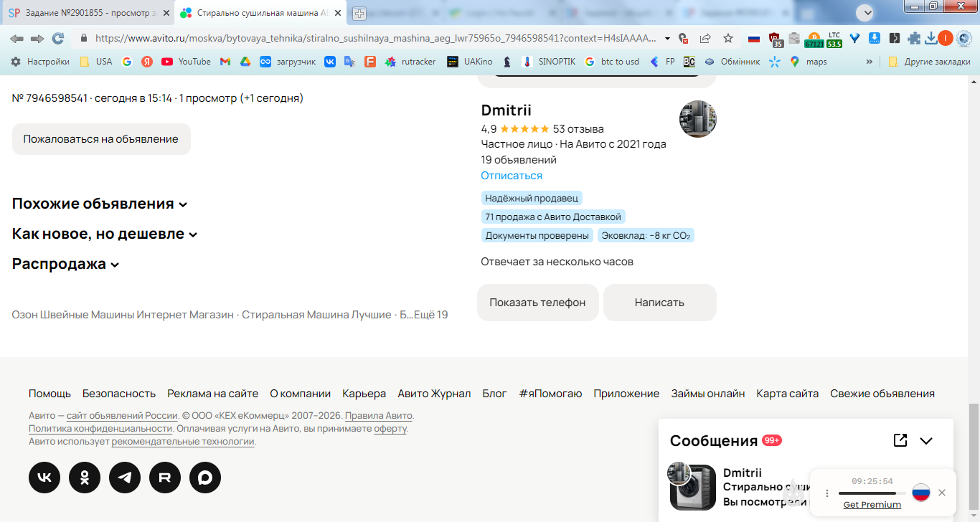Click the Надёжный продавец badge

coord(532,198)
